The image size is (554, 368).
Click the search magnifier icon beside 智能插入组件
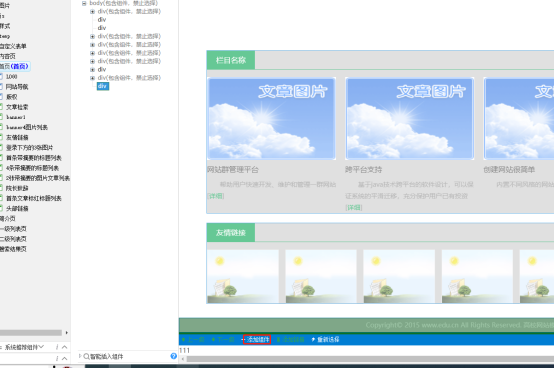coord(86,356)
